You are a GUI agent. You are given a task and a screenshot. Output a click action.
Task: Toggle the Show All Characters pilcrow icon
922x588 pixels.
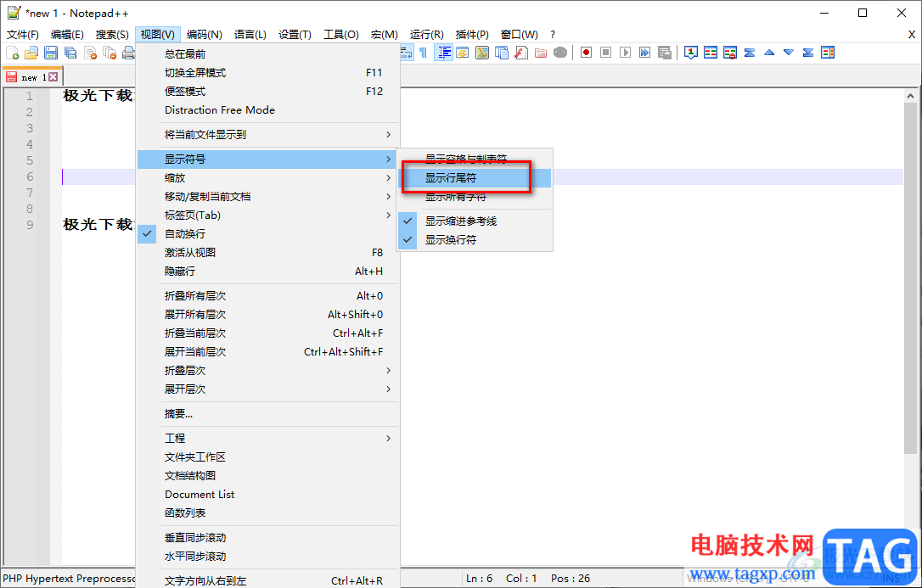point(424,53)
